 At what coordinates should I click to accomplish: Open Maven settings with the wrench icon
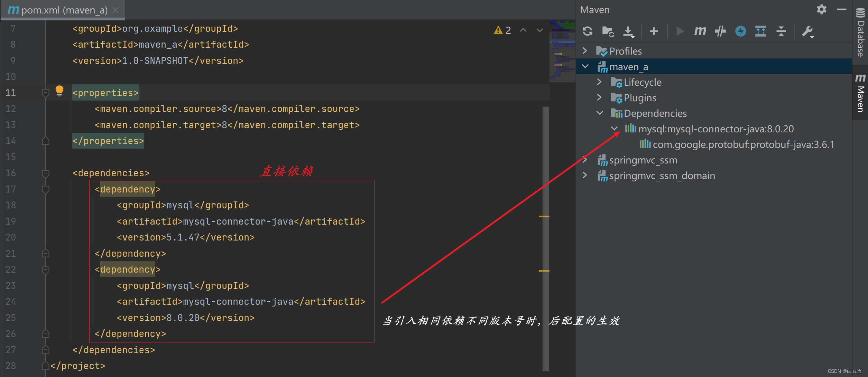pyautogui.click(x=808, y=31)
